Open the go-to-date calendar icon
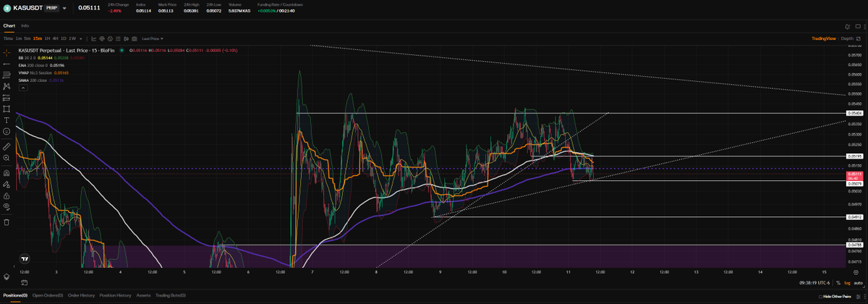 coord(24,283)
